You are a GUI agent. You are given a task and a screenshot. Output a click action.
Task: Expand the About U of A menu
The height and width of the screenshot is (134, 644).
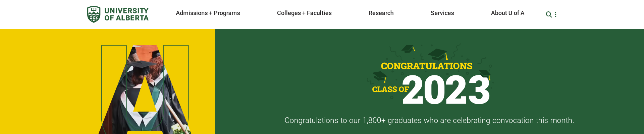pyautogui.click(x=507, y=13)
